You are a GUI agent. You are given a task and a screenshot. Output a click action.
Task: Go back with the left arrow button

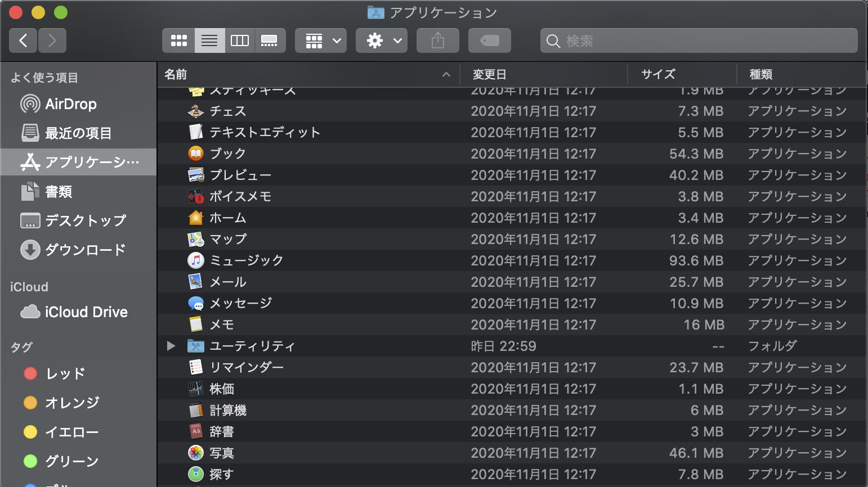click(x=23, y=40)
